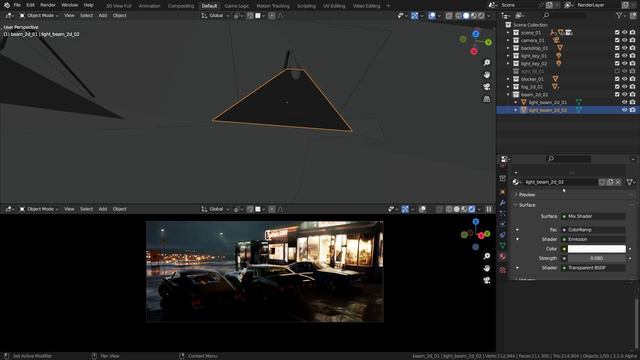Hide light_beam_2d_02 in viewport via eye icon
This screenshot has width=640, height=360.
coord(624,110)
